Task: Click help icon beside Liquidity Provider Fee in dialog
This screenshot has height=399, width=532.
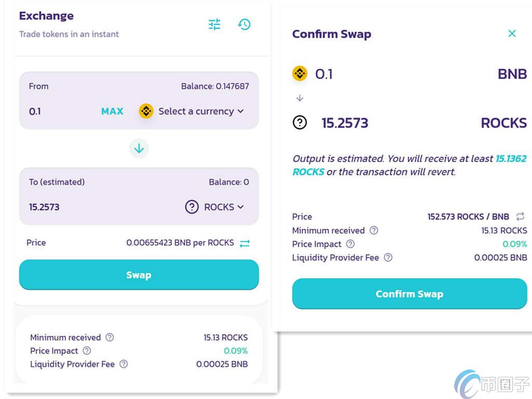Action: click(x=388, y=258)
